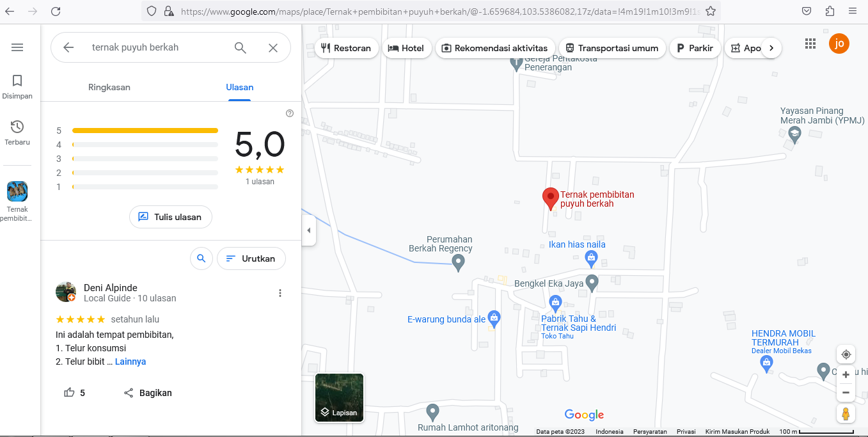Open Urutkan sort options
The width and height of the screenshot is (868, 437).
pos(251,258)
